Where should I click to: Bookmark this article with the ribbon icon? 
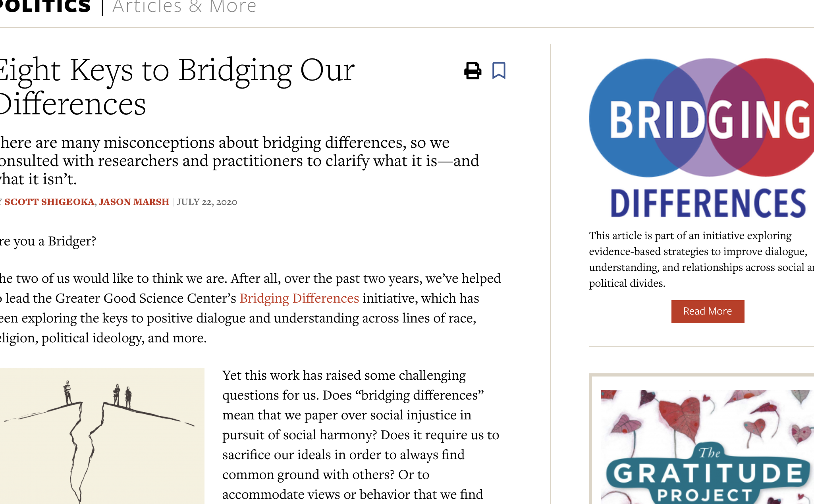tap(499, 71)
